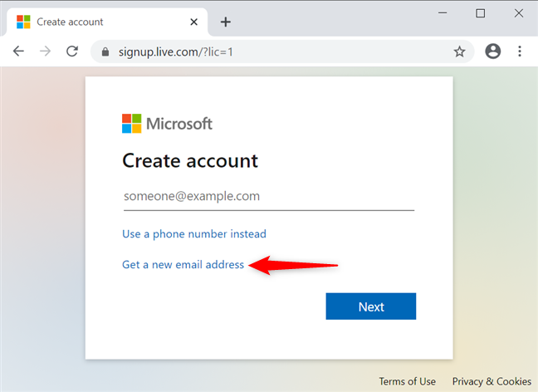538x392 pixels.
Task: Open a new tab with plus button
Action: [x=226, y=22]
